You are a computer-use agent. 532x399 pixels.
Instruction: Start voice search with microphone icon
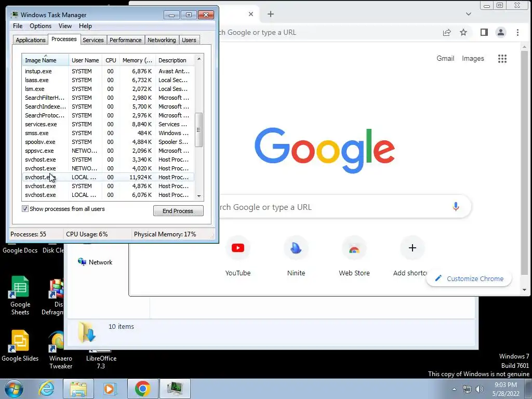tap(456, 206)
